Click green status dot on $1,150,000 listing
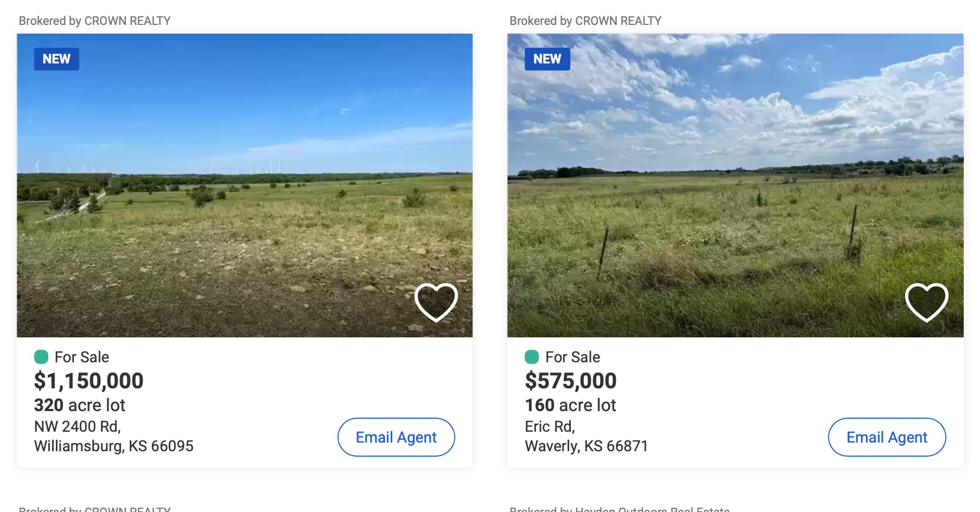Screen dimensions: 980x512 click(x=41, y=357)
